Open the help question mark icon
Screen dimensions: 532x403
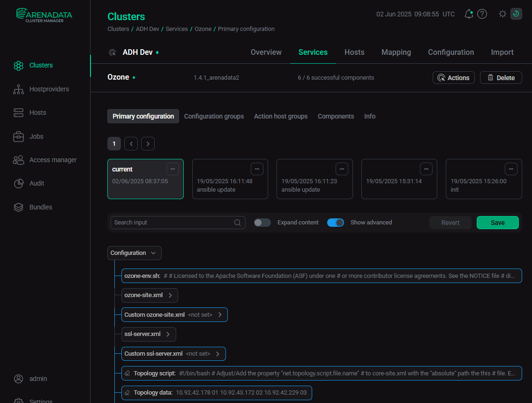(x=482, y=14)
